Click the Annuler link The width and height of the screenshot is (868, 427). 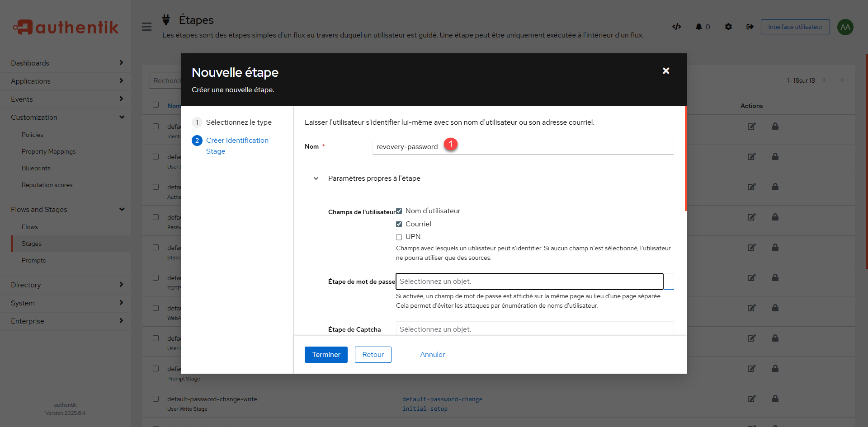tap(432, 355)
